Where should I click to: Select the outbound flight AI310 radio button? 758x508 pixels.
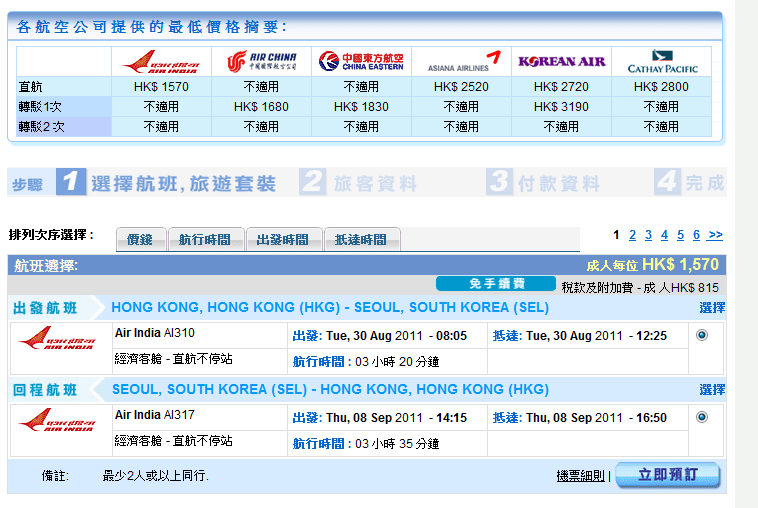(x=701, y=335)
